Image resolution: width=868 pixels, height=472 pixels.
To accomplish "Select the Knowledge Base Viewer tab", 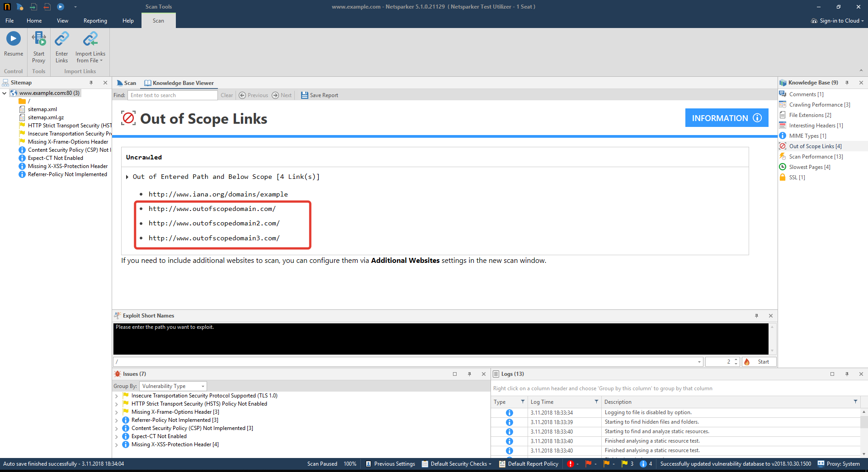I will (x=179, y=83).
